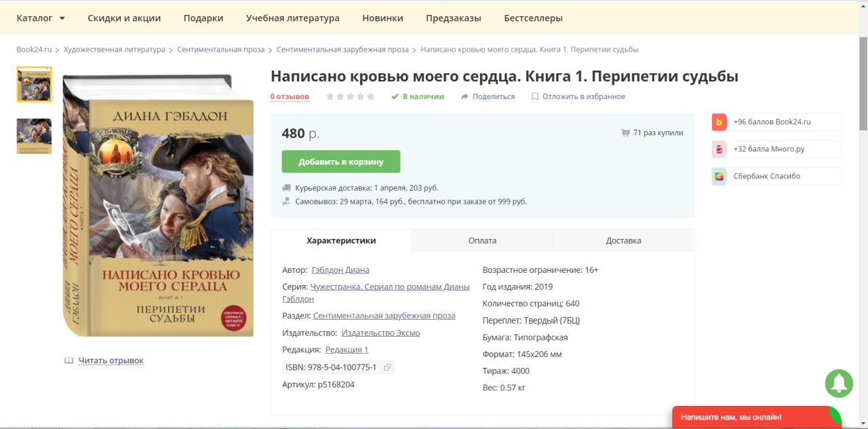Click the open book icon for excerpt
Image resolution: width=868 pixels, height=429 pixels.
[x=68, y=360]
